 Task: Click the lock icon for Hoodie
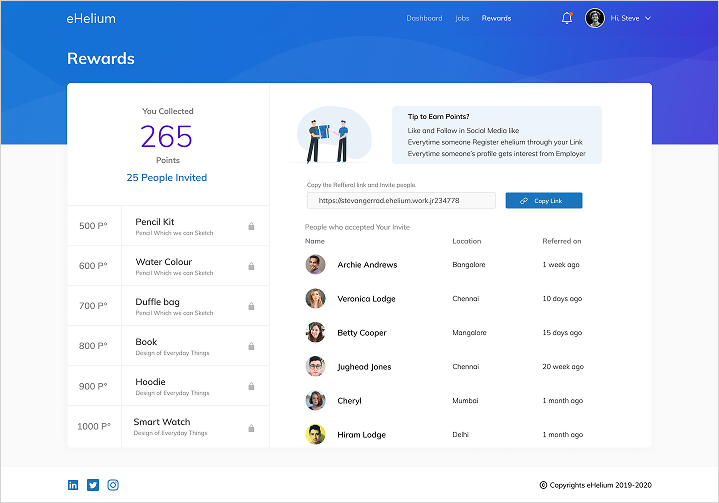251,386
